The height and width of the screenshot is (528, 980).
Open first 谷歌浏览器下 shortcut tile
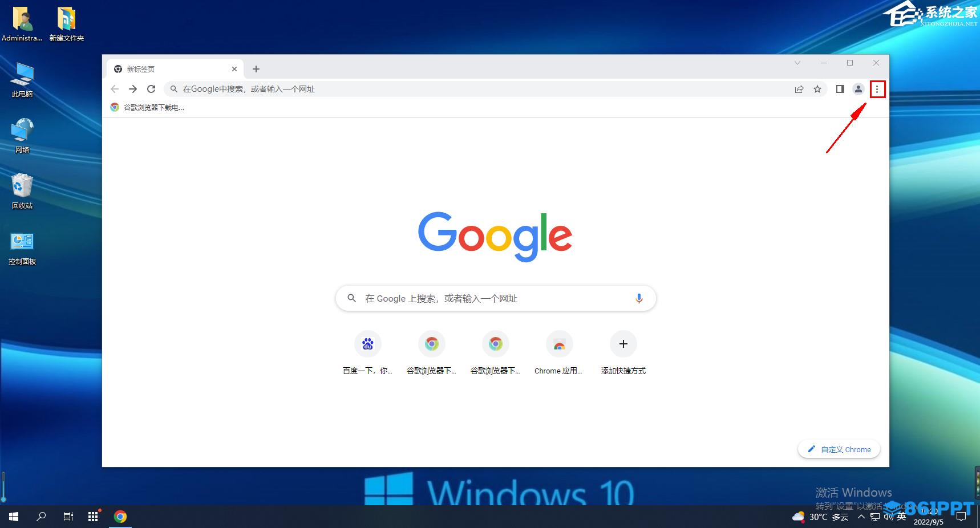(432, 354)
